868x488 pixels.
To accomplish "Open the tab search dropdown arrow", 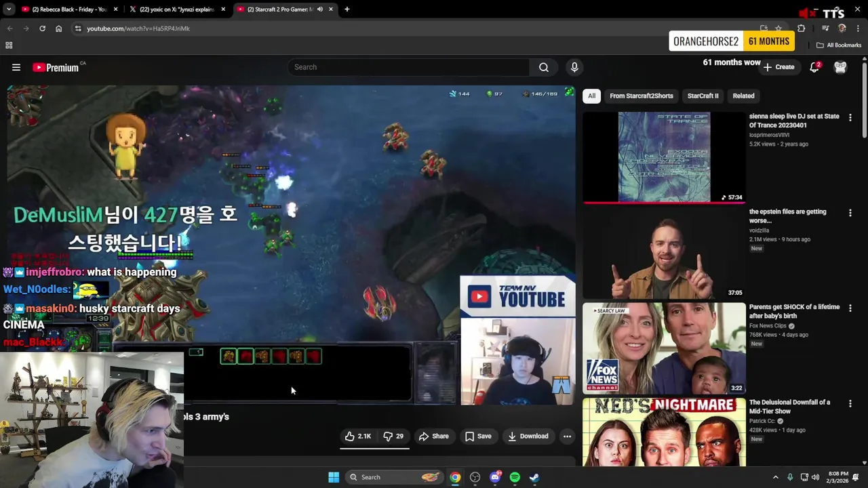I will 9,9.
